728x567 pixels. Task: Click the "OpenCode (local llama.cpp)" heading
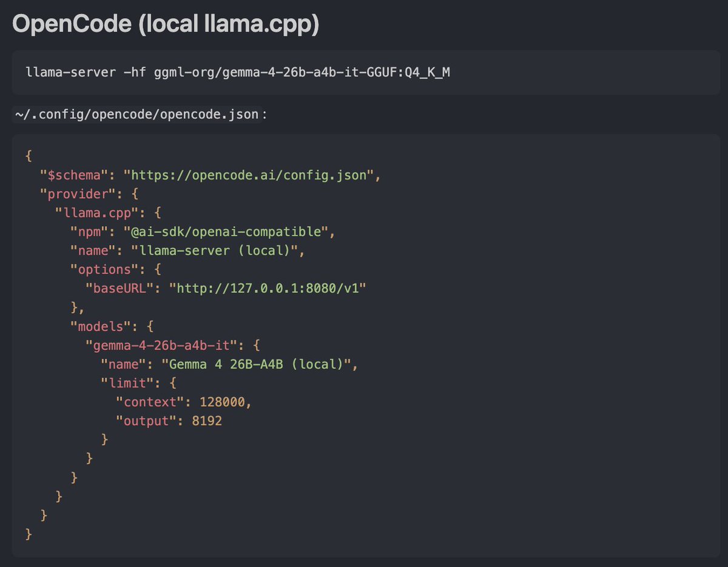(x=166, y=24)
